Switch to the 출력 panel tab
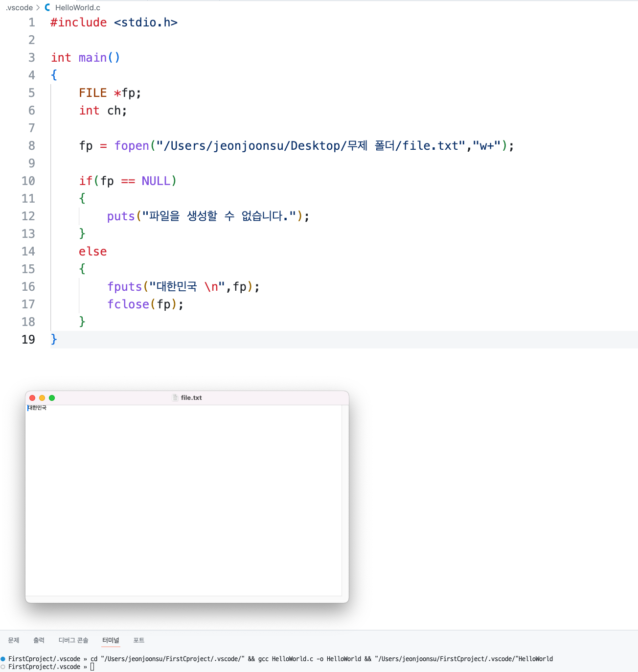 [39, 640]
